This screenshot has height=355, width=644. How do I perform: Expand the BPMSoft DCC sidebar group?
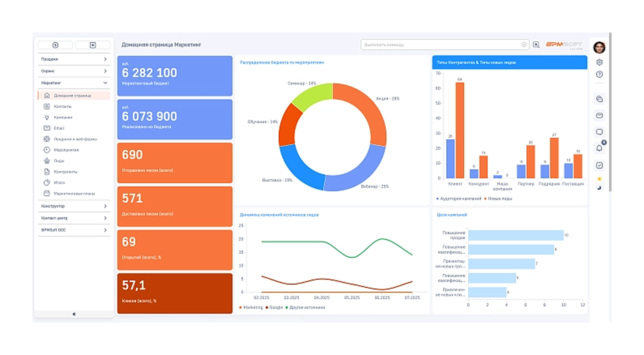(74, 230)
